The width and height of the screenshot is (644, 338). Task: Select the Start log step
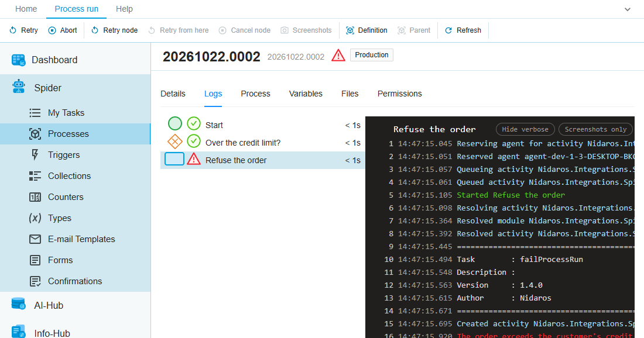tap(262, 125)
